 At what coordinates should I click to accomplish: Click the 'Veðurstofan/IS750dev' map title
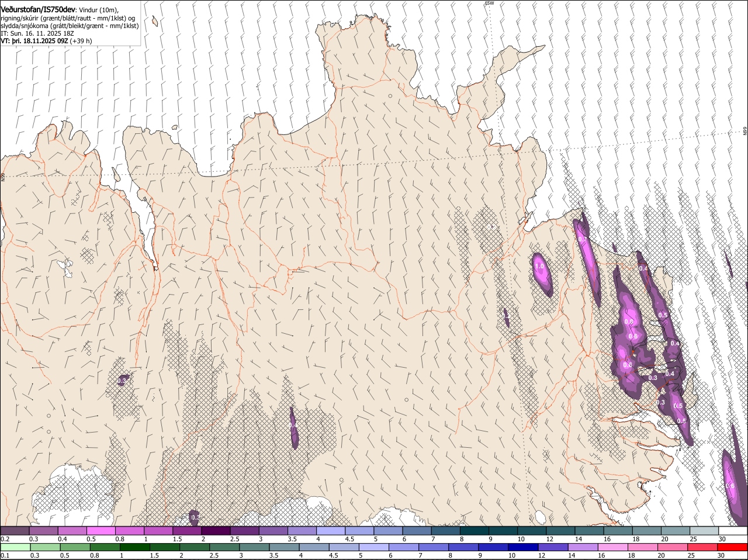click(38, 9)
